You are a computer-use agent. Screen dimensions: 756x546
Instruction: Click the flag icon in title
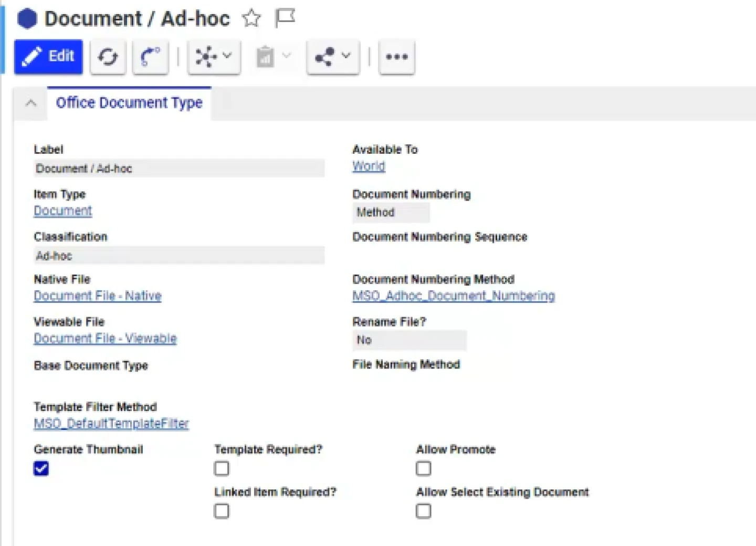coord(285,18)
